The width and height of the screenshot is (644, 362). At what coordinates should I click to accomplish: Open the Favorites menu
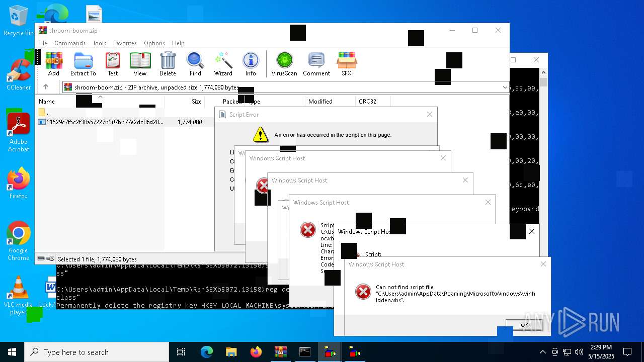125,43
